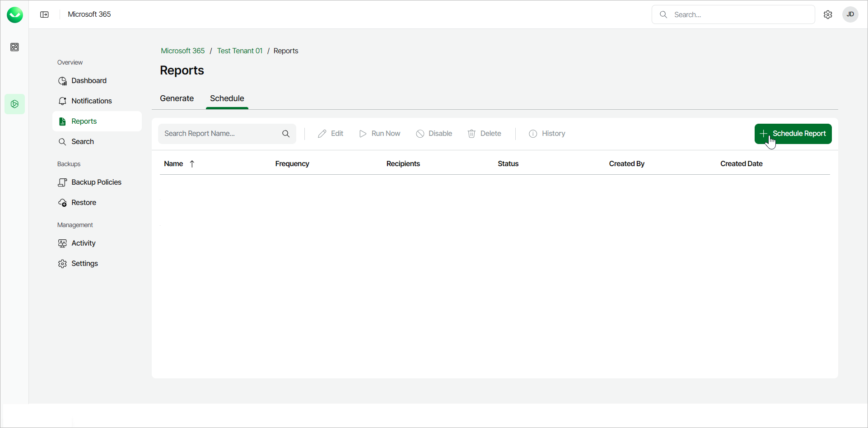Click the Run Now toolbar button
Image resolution: width=868 pixels, height=428 pixels.
click(380, 134)
